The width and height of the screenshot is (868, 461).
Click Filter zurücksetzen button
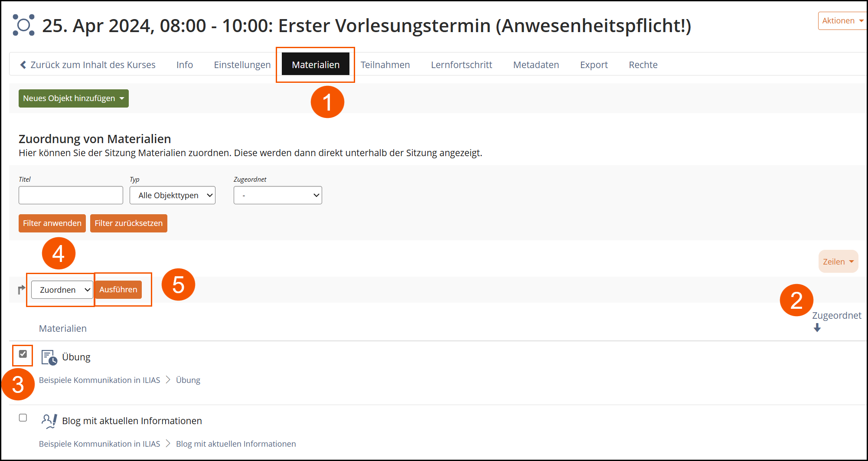(x=128, y=223)
